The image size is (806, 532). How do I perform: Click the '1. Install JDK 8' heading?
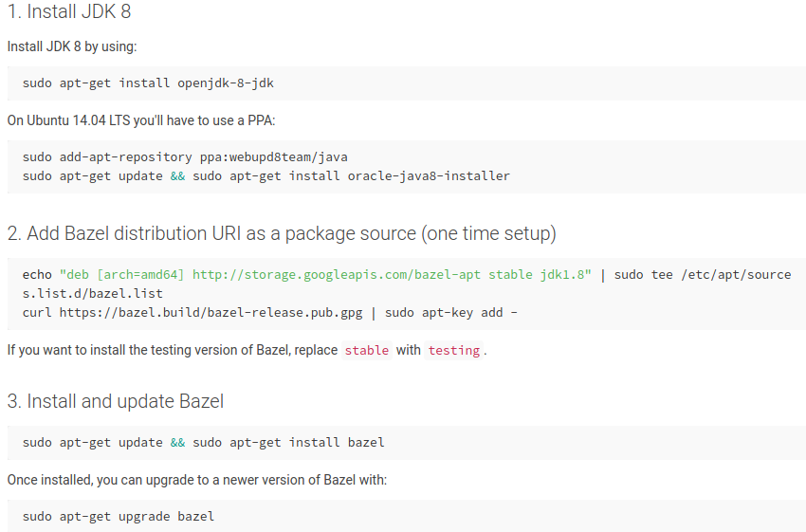tap(69, 11)
